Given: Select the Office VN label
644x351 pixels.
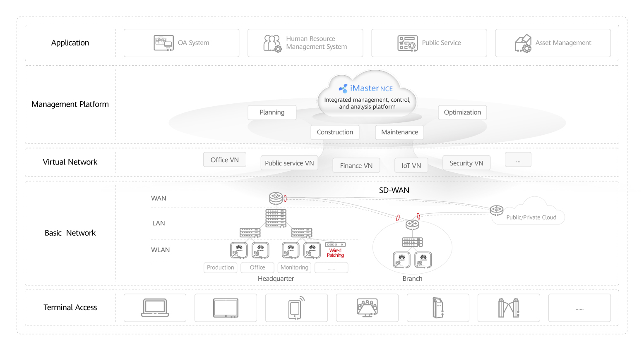Looking at the screenshot, I should coord(224,159).
